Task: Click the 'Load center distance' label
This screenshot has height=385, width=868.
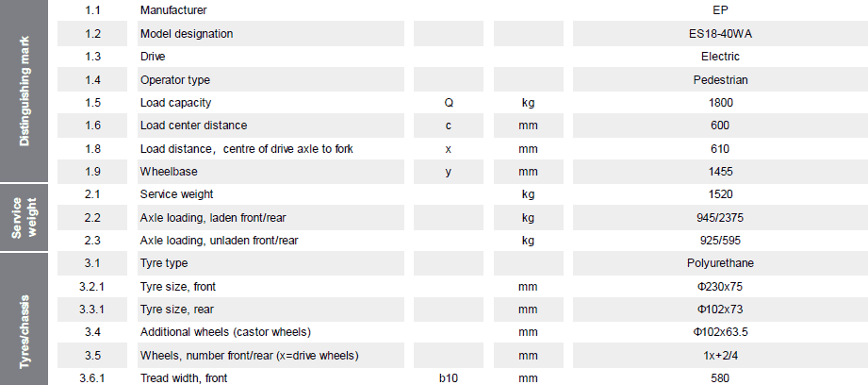Action: [193, 125]
